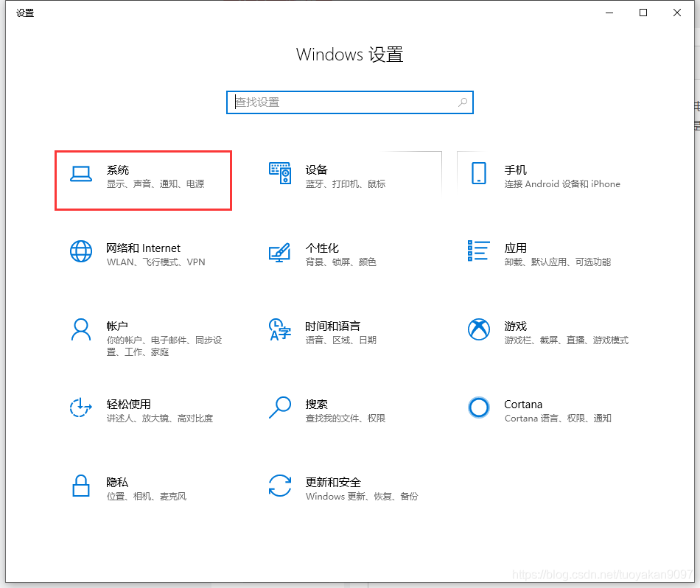This screenshot has width=700, height=588.
Task: Open the Cortana circle icon
Action: tap(478, 407)
